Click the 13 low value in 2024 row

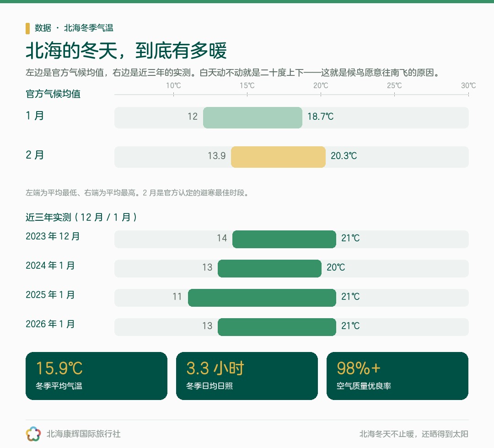207,267
